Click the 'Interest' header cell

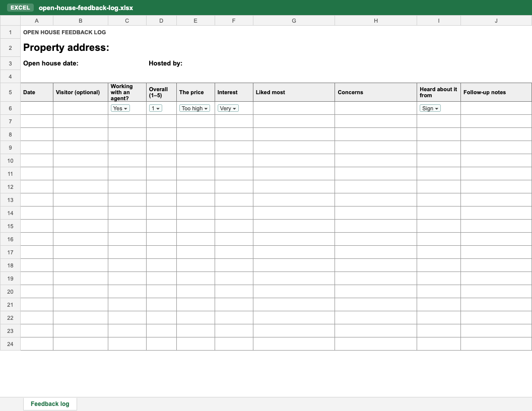[x=234, y=92]
